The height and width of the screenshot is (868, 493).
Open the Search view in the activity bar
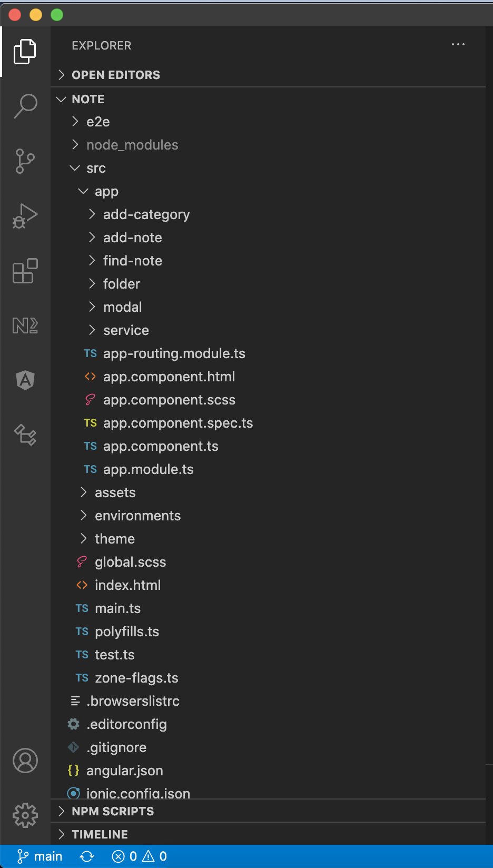(25, 106)
